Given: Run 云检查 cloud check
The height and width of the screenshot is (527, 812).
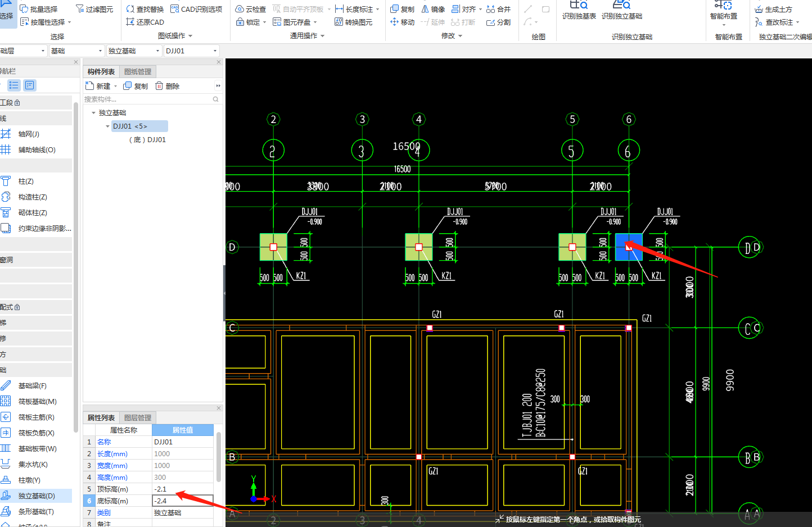Looking at the screenshot, I should tap(251, 9).
